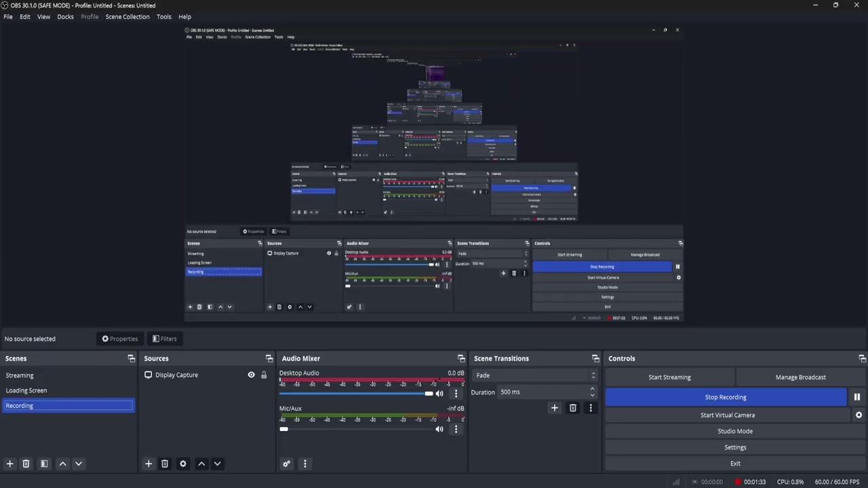Click Start Virtual Camera button
Viewport: 868px width, 488px height.
[x=728, y=415]
